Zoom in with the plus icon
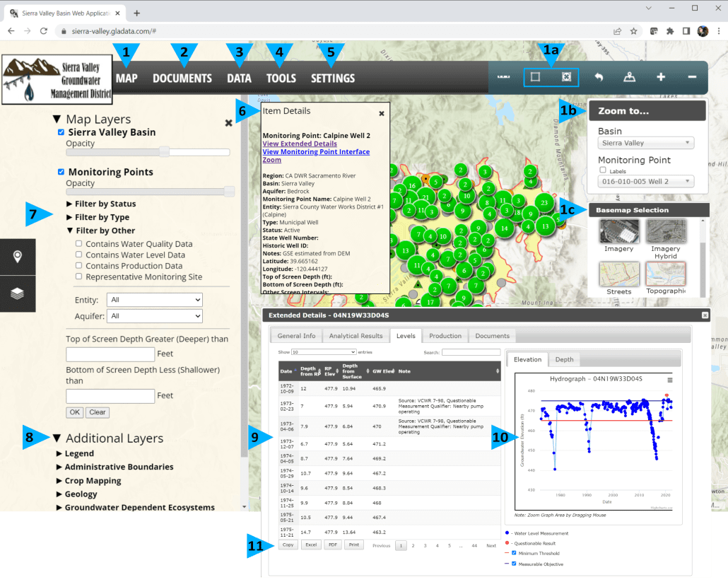This screenshot has height=582, width=728. pos(661,77)
